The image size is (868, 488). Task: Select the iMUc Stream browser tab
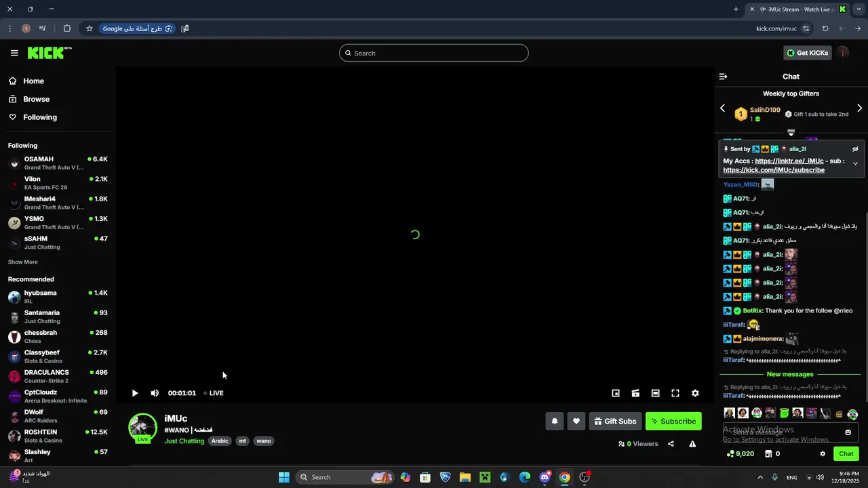[x=799, y=9]
